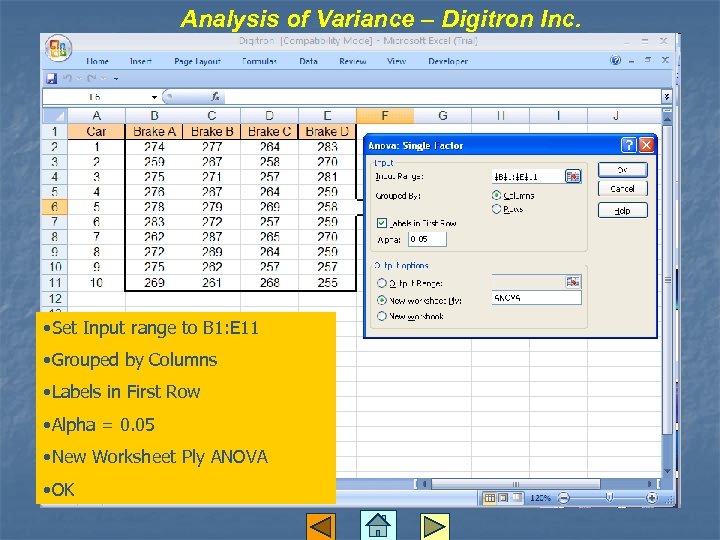Open the Page Layout ribbon tab
The image size is (720, 540).
tap(197, 61)
